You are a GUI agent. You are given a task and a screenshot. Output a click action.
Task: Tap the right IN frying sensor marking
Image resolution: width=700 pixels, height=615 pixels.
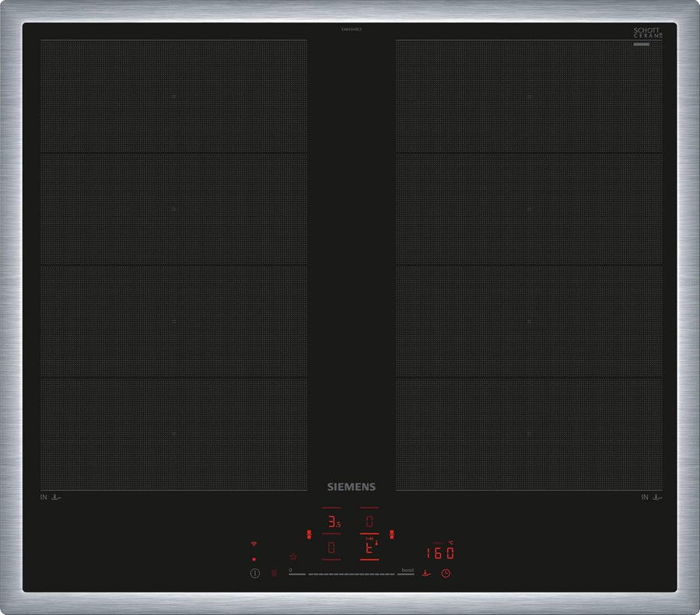pos(651,497)
